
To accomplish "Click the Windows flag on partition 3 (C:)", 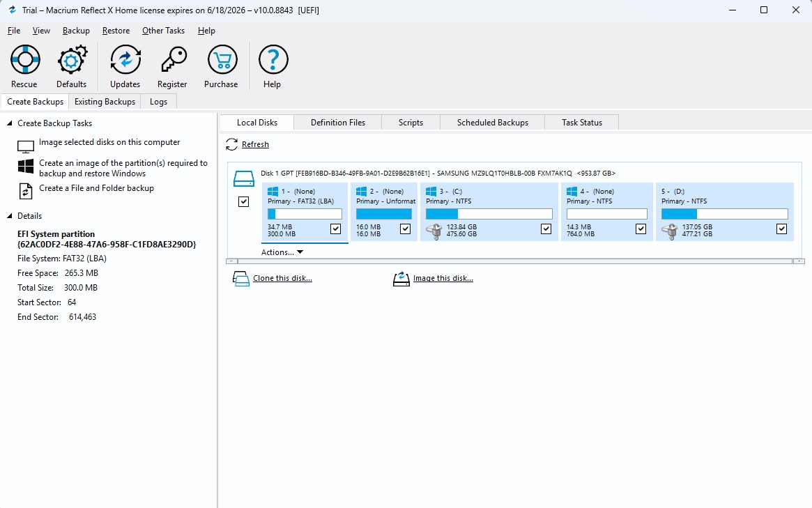I will coord(431,192).
